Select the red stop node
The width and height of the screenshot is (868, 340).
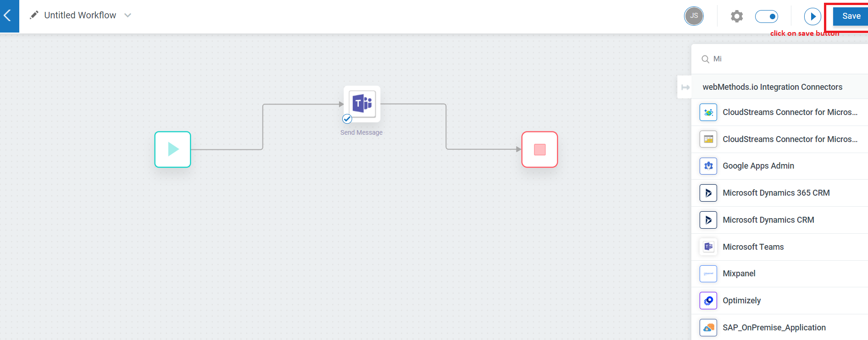pyautogui.click(x=540, y=149)
